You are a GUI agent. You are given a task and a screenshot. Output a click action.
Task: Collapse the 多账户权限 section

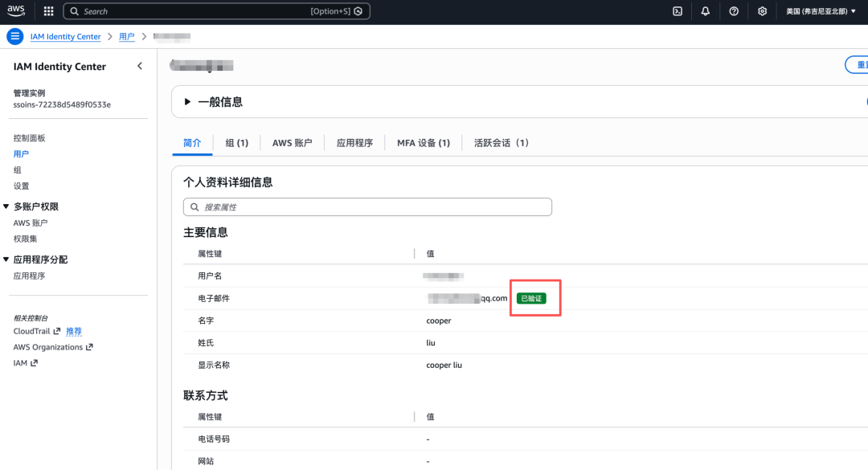tap(6, 206)
